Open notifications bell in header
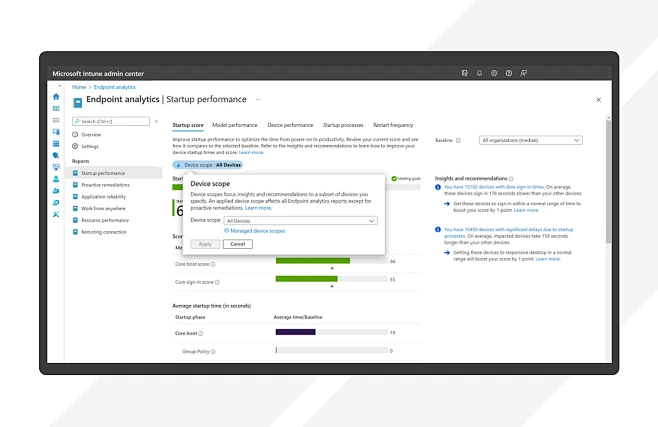The image size is (658, 427). (x=479, y=73)
